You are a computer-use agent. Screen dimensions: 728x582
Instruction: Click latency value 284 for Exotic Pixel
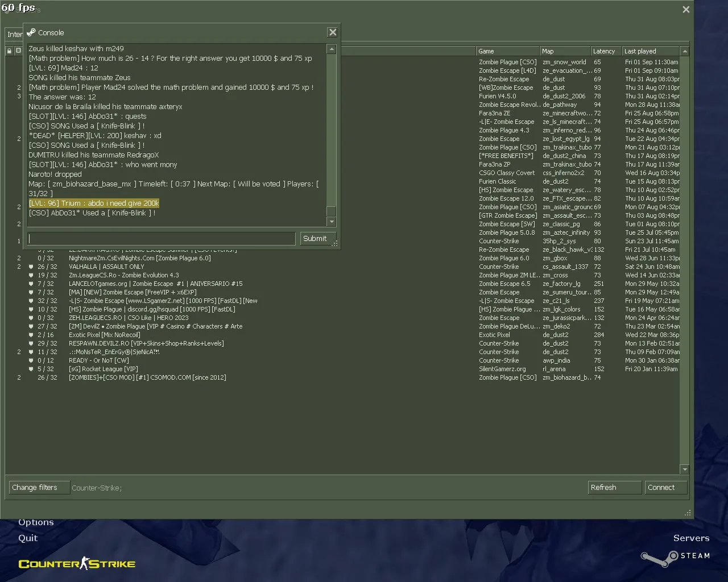point(599,335)
